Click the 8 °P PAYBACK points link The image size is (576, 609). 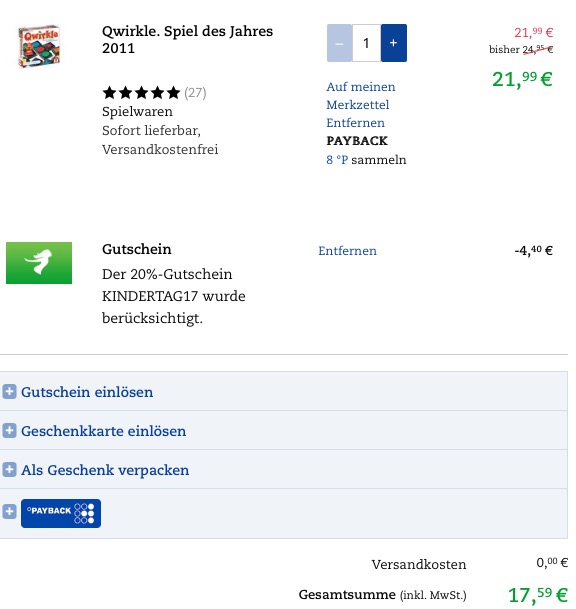[x=337, y=160]
